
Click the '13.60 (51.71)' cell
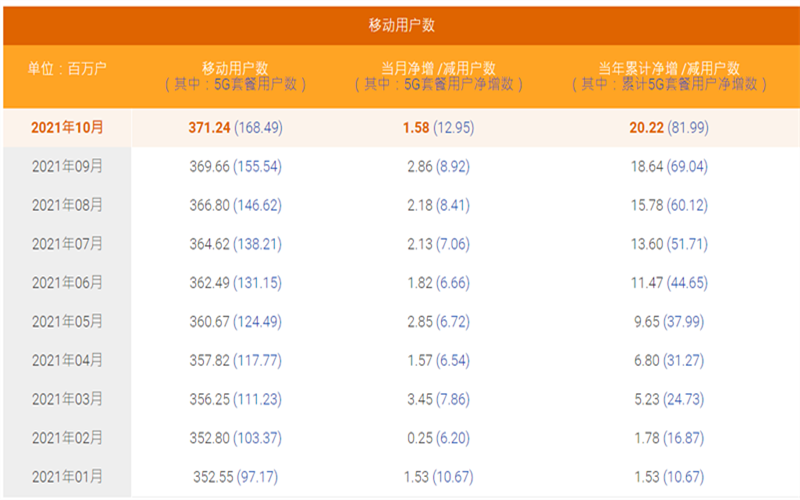pos(669,244)
